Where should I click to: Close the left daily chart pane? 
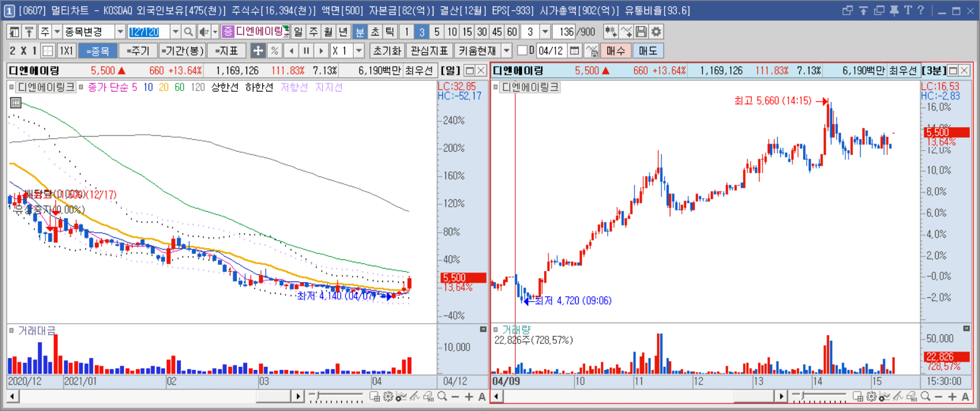(x=481, y=70)
